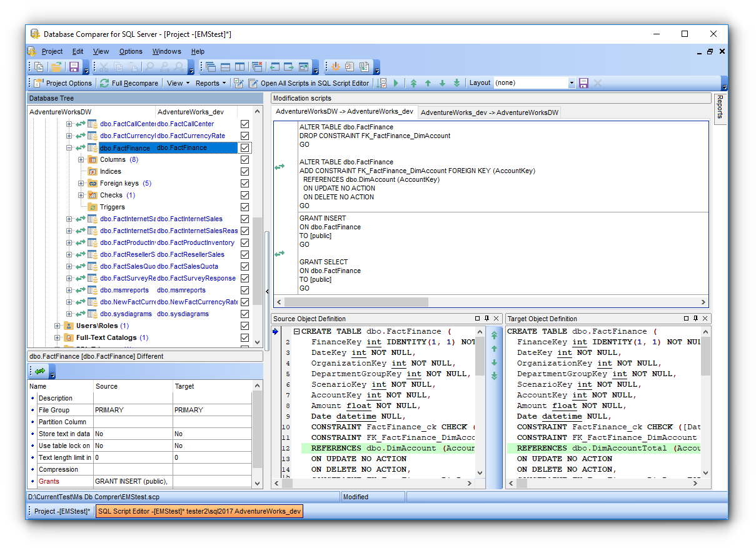Click the Project Options toolbar button
The height and width of the screenshot is (548, 756).
[63, 83]
